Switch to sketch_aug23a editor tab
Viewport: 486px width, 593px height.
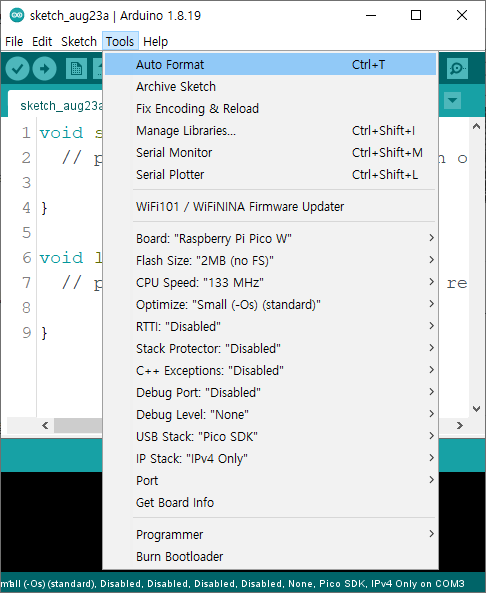tap(56, 105)
